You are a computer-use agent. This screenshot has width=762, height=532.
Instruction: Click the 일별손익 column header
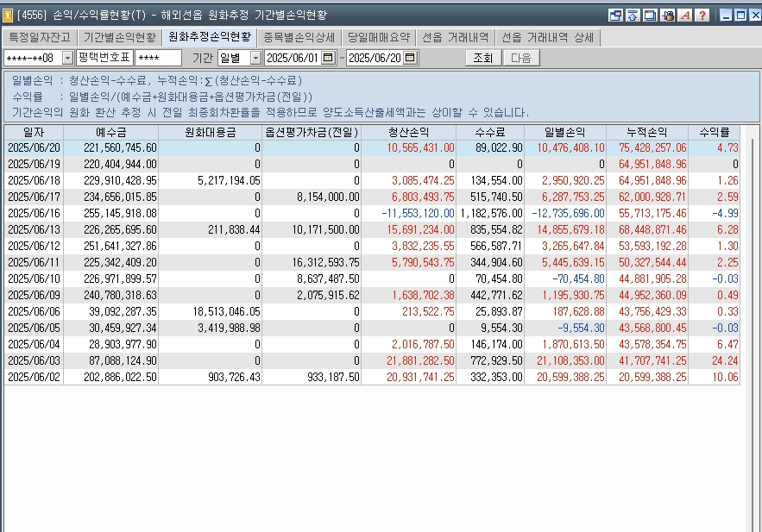pos(565,133)
